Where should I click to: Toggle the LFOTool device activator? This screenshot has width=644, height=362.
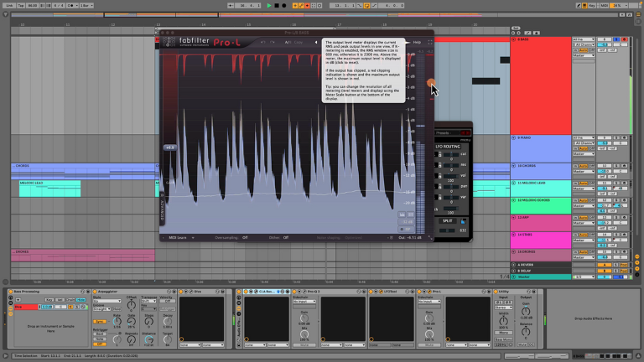(x=371, y=292)
